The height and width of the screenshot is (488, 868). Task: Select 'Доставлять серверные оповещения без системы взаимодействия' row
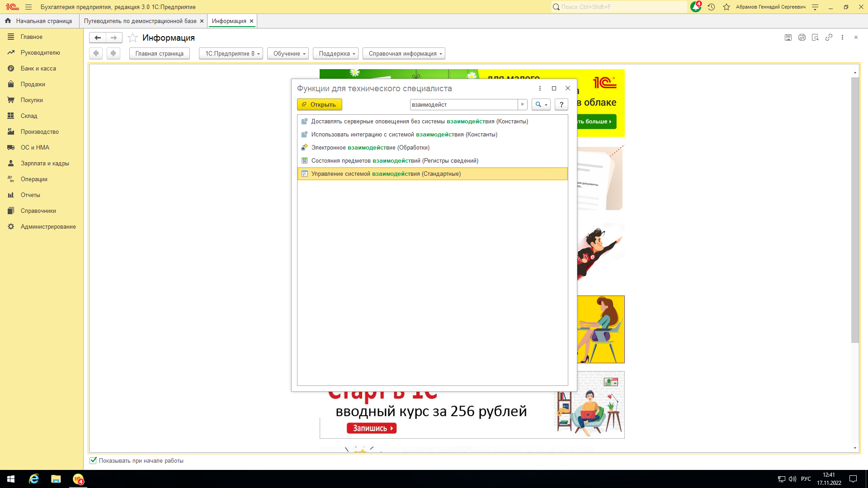coord(433,122)
